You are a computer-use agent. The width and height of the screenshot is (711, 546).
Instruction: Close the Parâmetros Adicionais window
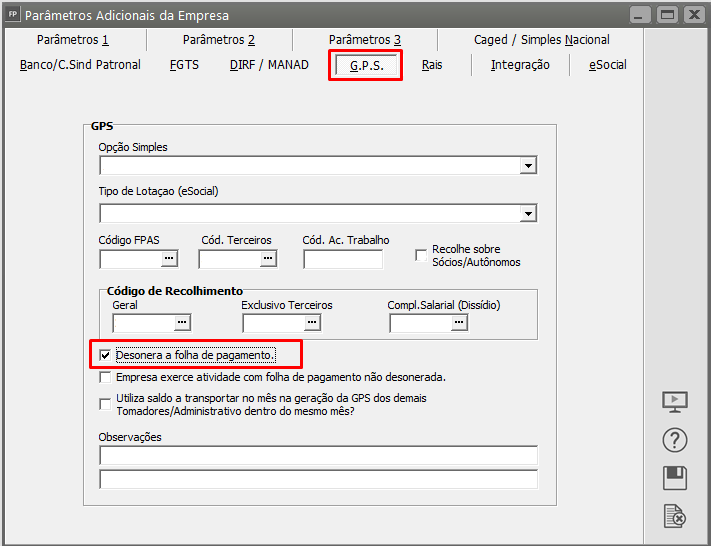click(694, 15)
